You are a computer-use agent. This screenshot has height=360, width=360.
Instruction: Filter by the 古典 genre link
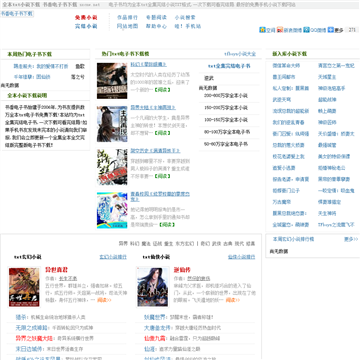228,244
